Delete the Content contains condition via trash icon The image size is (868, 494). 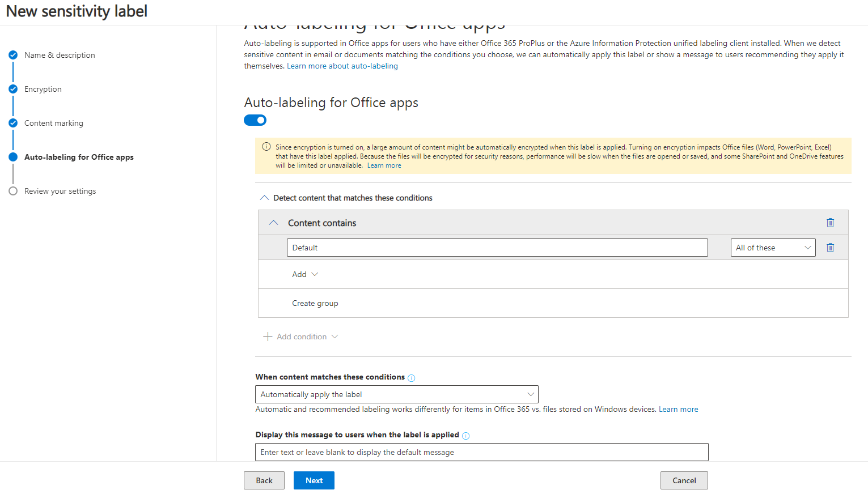point(830,223)
